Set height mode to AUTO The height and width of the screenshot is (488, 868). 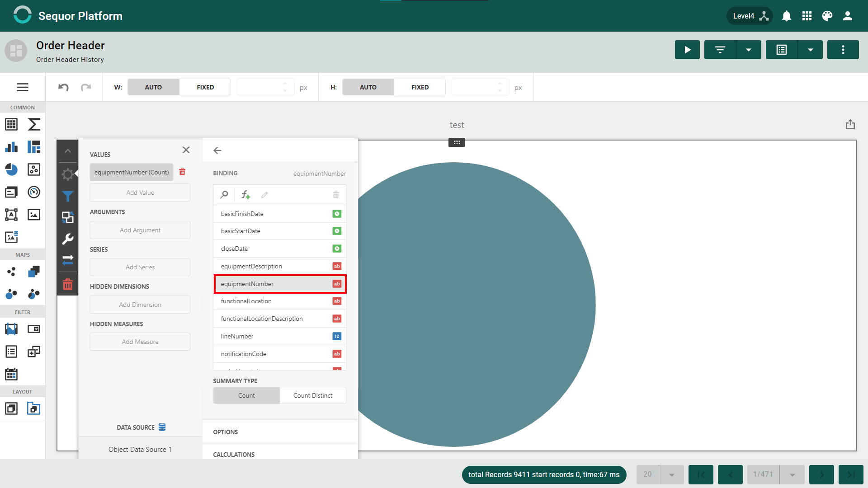coord(368,87)
